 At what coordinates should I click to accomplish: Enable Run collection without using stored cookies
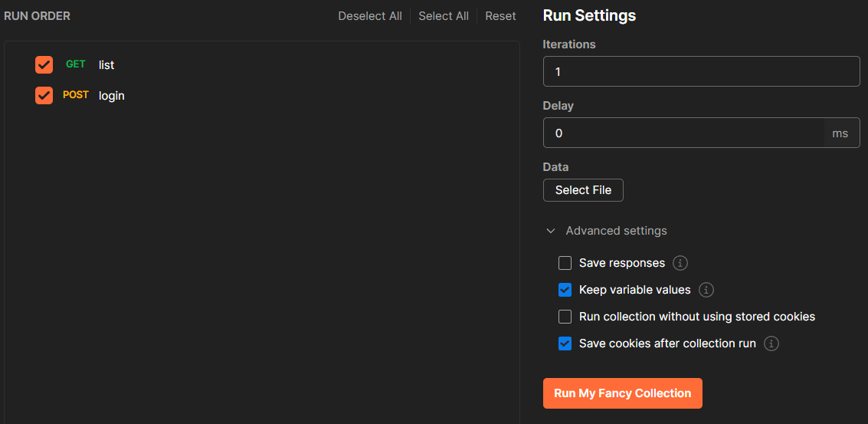565,317
